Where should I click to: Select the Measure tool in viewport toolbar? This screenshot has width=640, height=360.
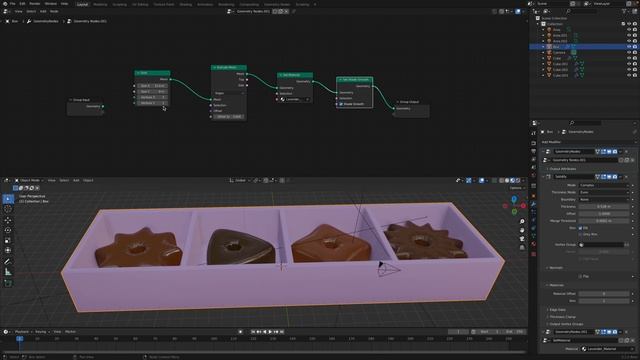(x=8, y=272)
